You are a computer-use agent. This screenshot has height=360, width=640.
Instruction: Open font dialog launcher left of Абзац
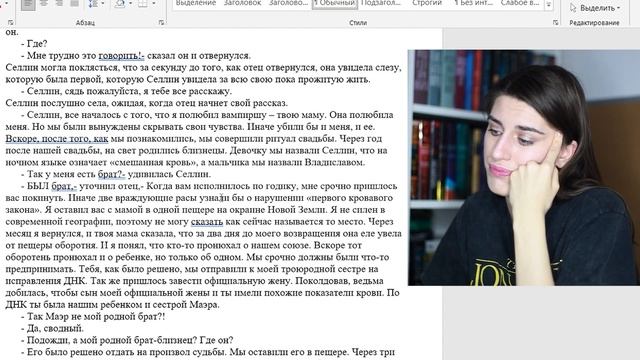coord(10,22)
